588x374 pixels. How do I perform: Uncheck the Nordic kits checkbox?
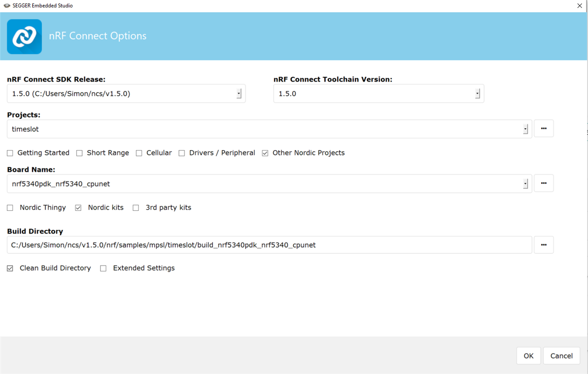[78, 207]
